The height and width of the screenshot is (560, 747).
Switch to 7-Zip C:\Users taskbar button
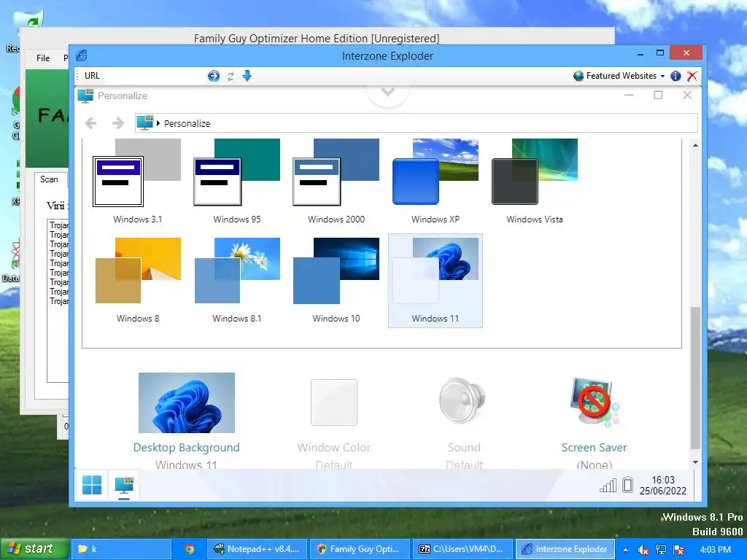[462, 549]
